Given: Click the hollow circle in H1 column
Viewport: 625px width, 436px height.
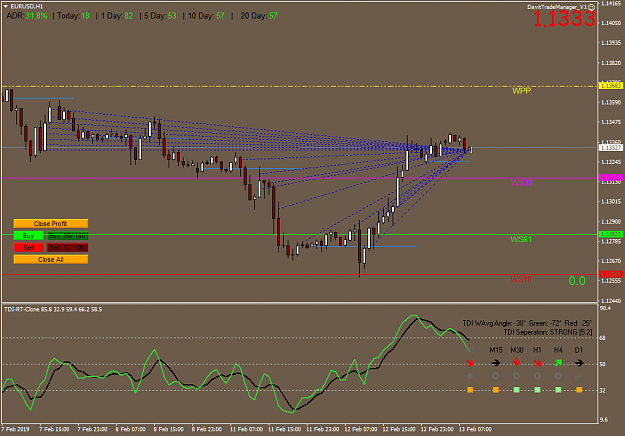Looking at the screenshot, I should pos(537,376).
